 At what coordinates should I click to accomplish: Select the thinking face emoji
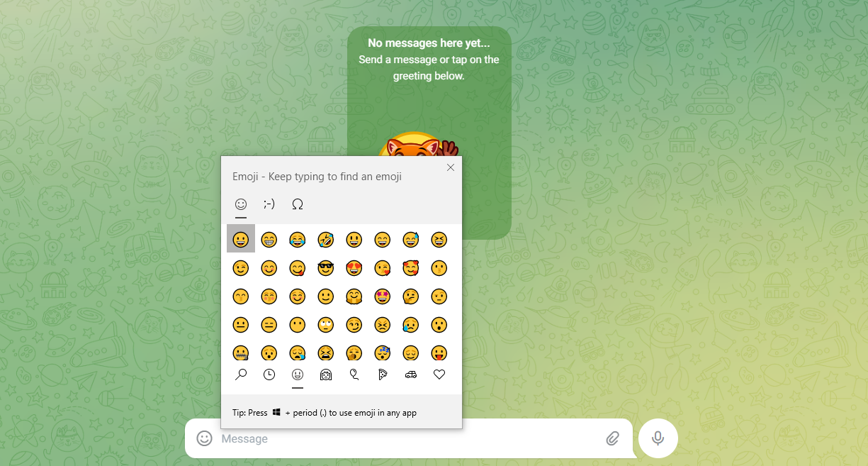click(411, 296)
